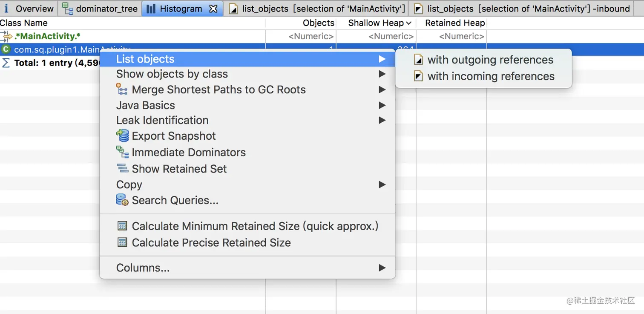Close the Histogram tab

214,9
